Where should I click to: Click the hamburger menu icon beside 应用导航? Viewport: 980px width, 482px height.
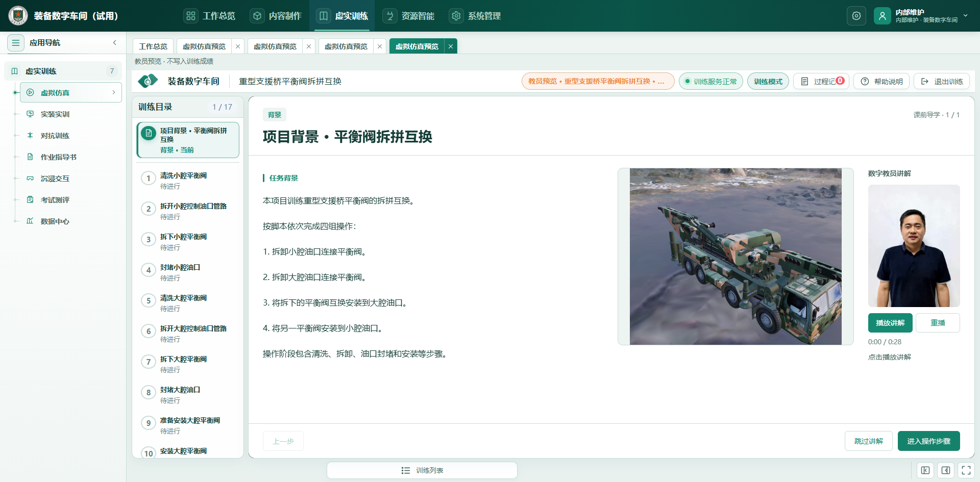pyautogui.click(x=16, y=43)
